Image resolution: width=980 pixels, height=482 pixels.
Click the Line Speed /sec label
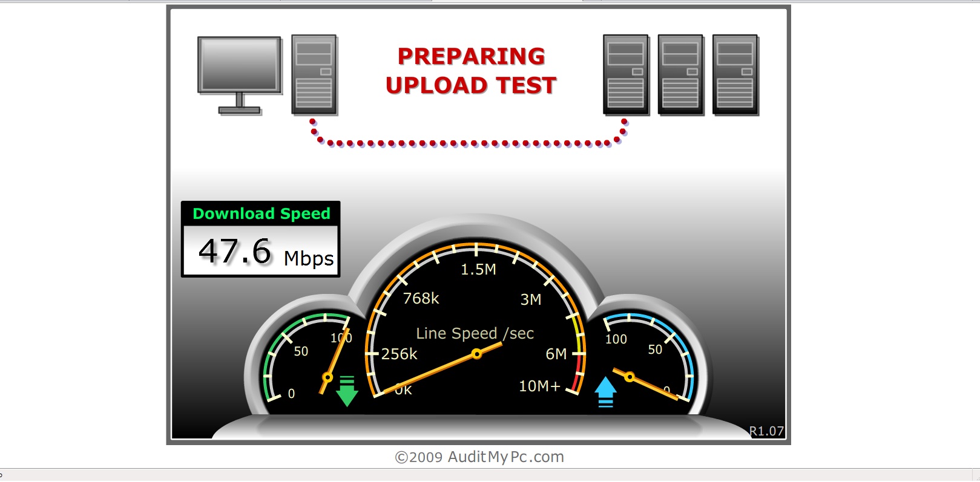click(475, 333)
